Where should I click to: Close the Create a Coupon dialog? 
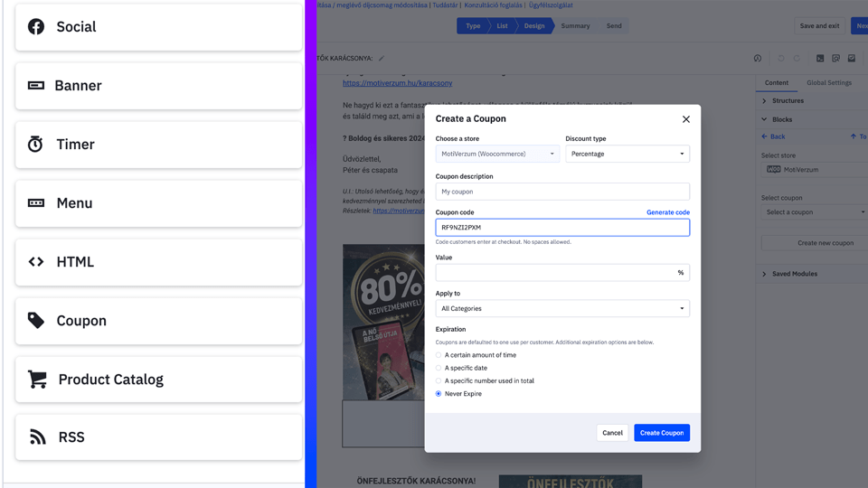click(685, 119)
